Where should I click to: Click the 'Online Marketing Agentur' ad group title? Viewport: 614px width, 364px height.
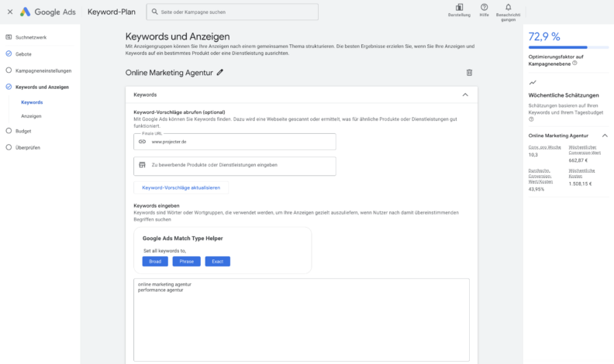pos(169,73)
